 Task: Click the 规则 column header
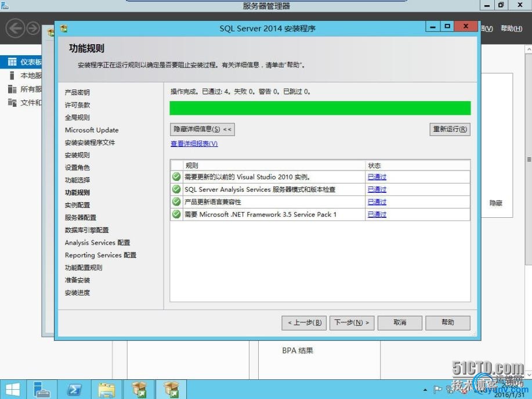pos(274,166)
